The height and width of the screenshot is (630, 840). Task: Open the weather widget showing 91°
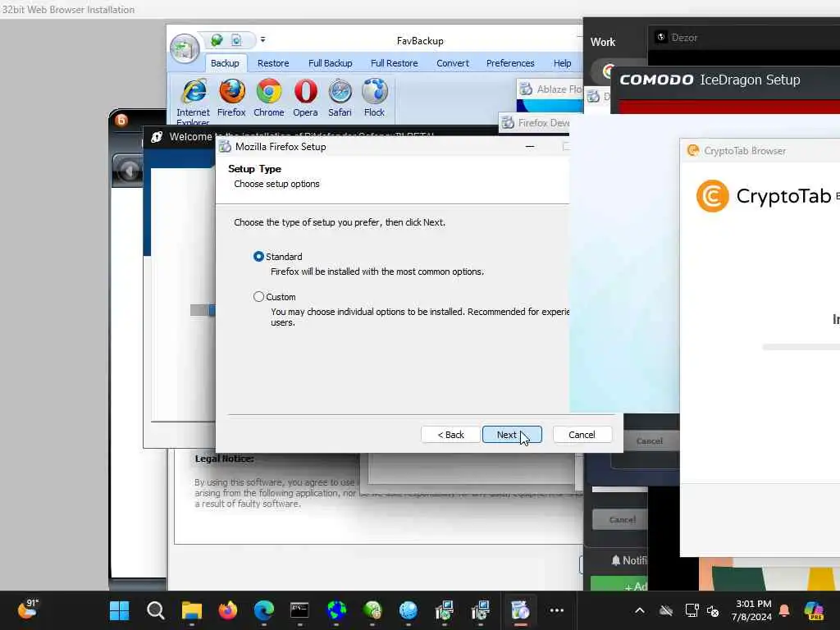pyautogui.click(x=27, y=609)
